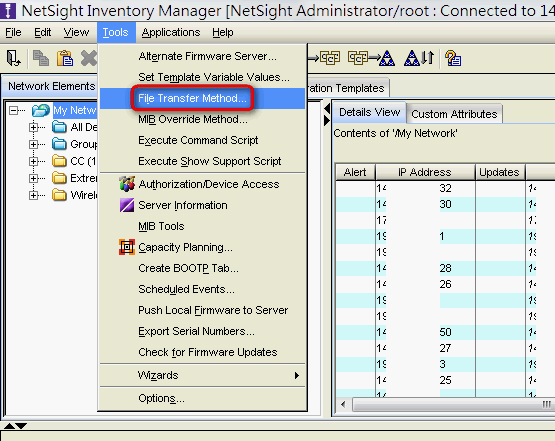The height and width of the screenshot is (441, 555).
Task: Sort by the Updates column header
Action: (499, 172)
